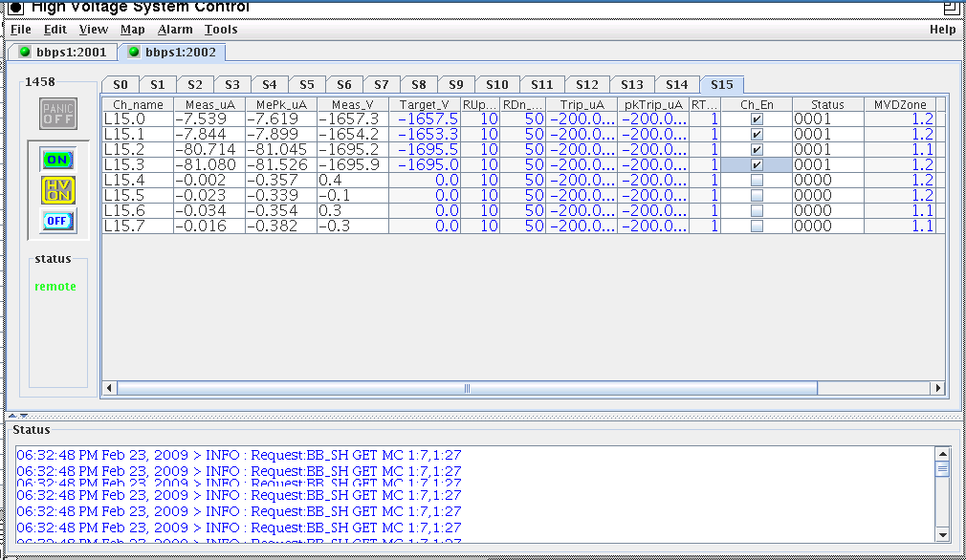Click the Meas_V column header
Viewport: 966px width, 560px height.
353,104
